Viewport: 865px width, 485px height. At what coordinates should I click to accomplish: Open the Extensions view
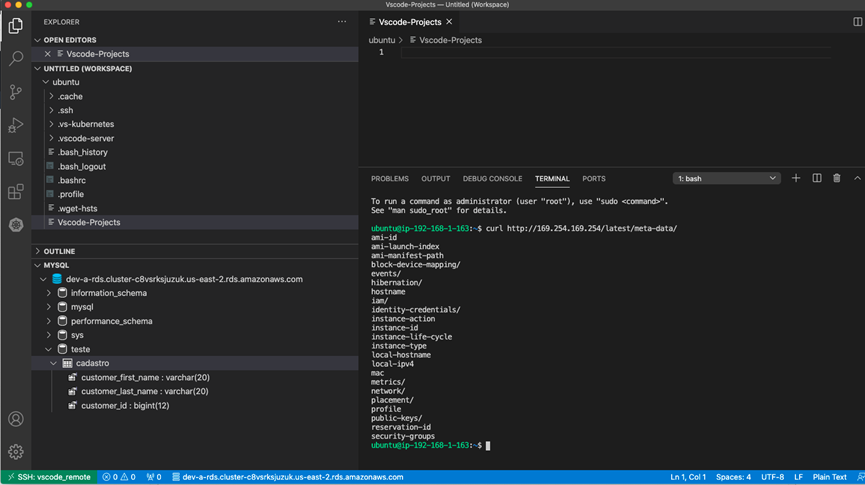[x=16, y=192]
